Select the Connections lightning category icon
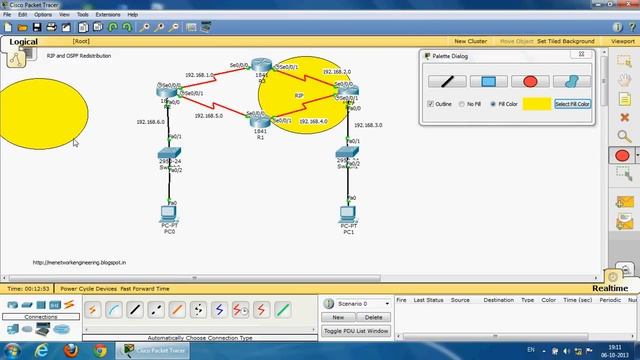 69,304
